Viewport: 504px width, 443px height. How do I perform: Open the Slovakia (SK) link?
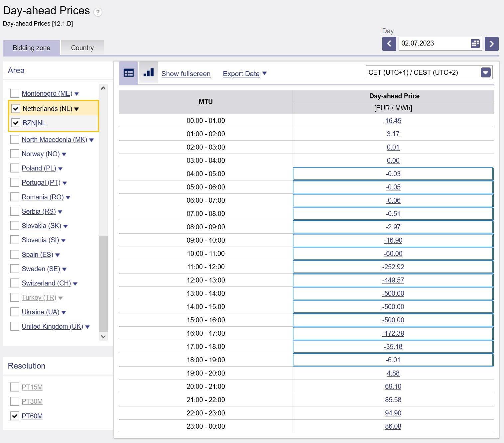tap(42, 226)
